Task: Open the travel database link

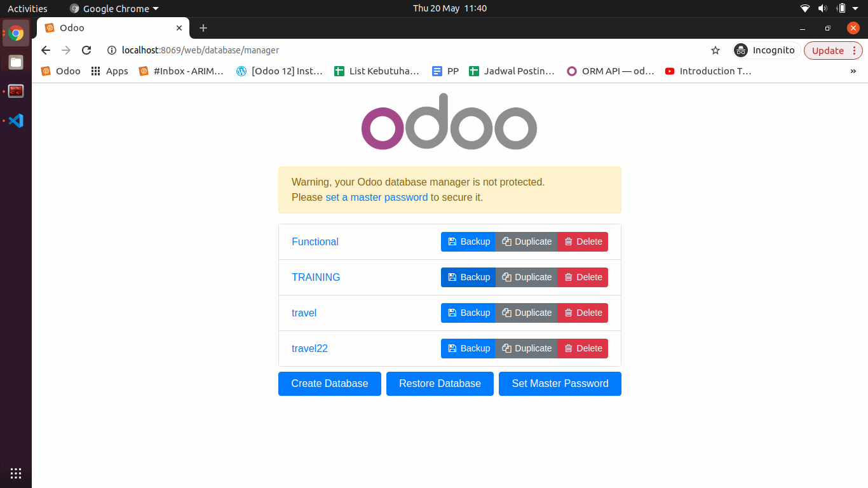Action: 304,313
